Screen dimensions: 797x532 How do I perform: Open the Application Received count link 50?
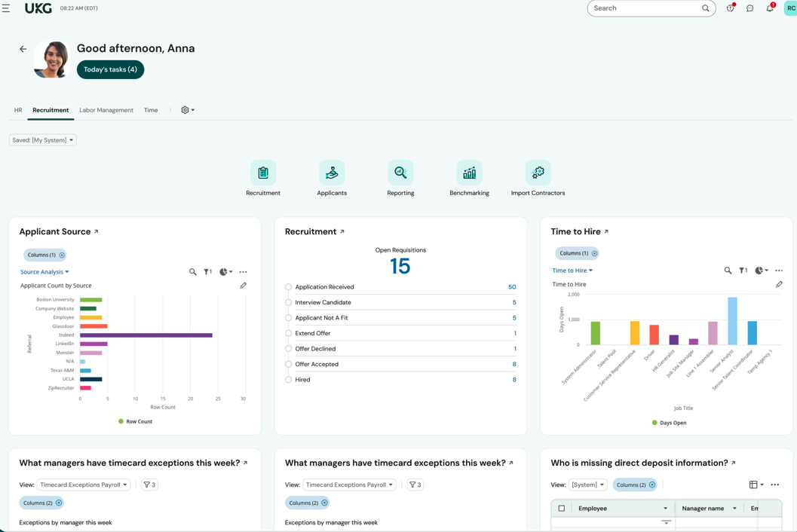click(512, 287)
